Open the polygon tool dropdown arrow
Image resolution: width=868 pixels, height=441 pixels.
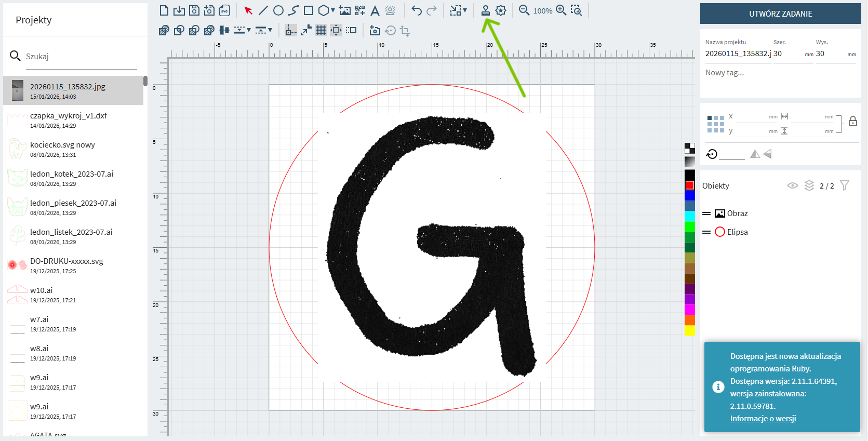(333, 10)
